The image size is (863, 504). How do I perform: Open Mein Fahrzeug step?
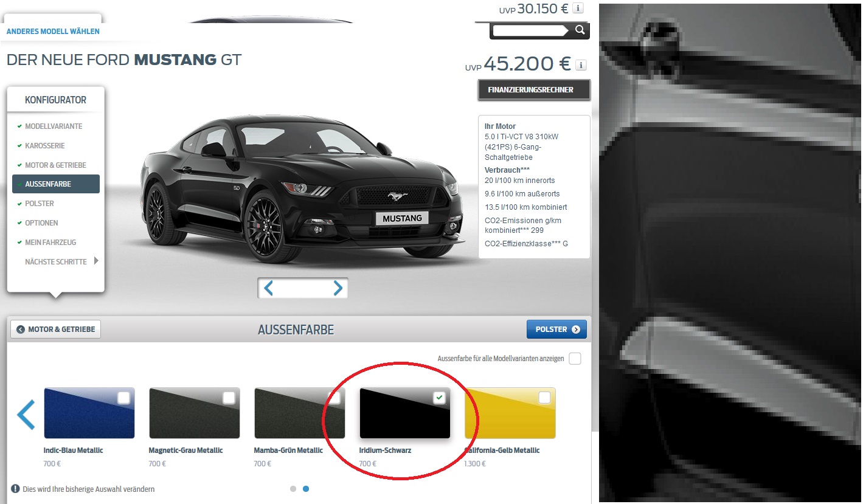click(50, 243)
